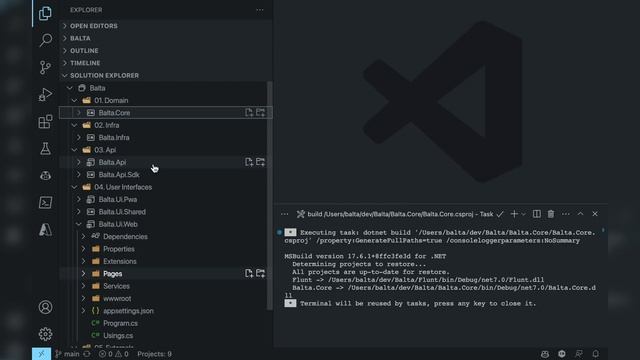
Task: Open panel views overflow ellipsis left of task
Action: coord(284,214)
